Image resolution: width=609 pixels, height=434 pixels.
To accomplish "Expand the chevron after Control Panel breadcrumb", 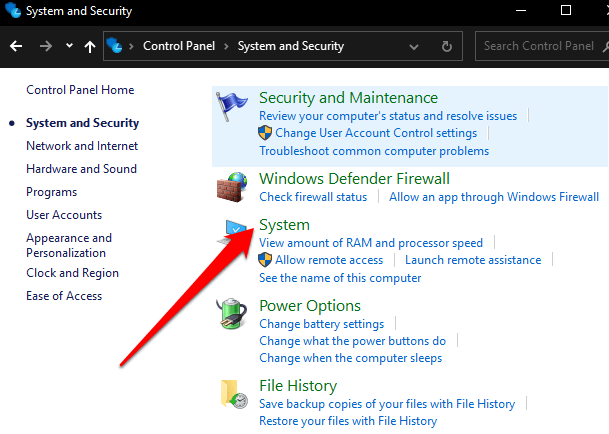I will [226, 46].
